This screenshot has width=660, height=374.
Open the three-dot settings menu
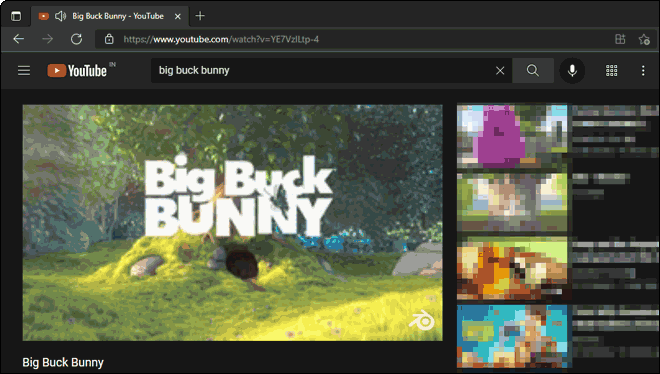tap(643, 70)
